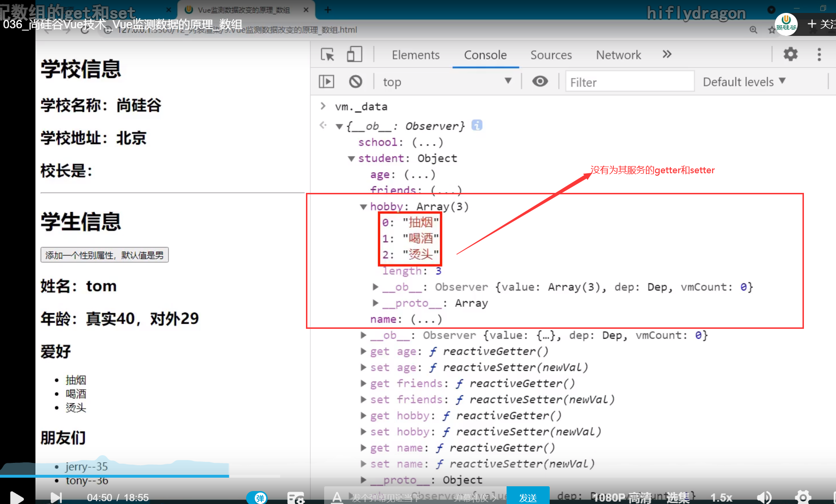This screenshot has height=504, width=836.
Task: Select the length: 3 property
Action: [x=412, y=271]
